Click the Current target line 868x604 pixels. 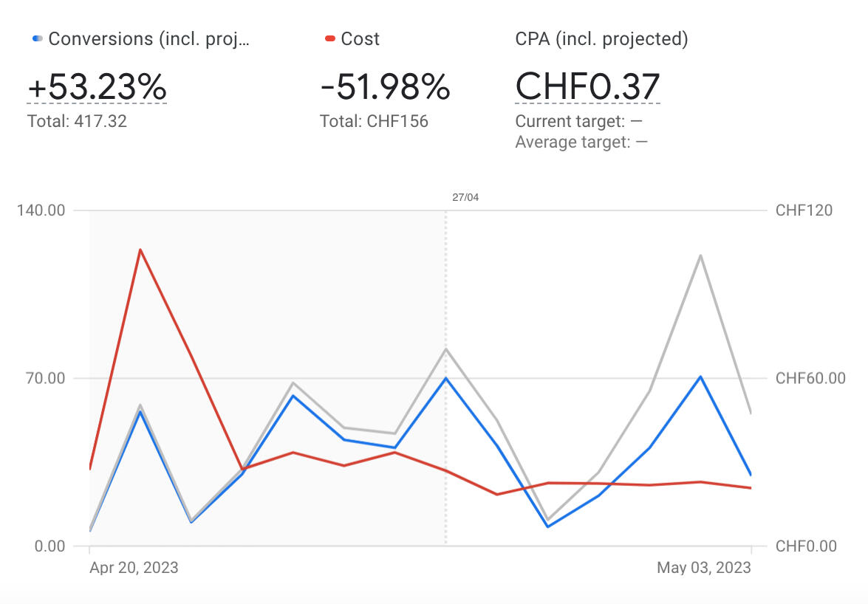[x=581, y=121]
